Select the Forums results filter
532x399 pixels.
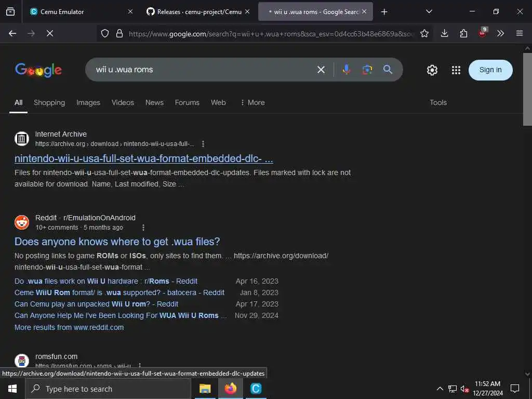187,102
